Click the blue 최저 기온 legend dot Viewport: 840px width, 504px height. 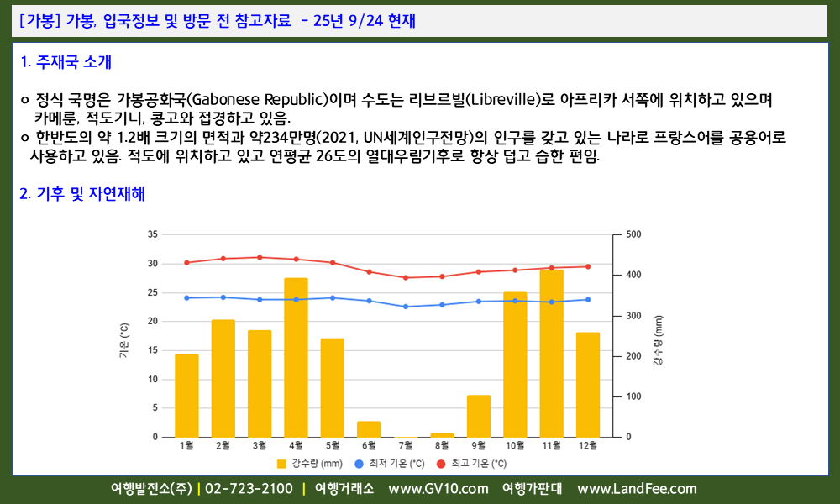coord(359,463)
